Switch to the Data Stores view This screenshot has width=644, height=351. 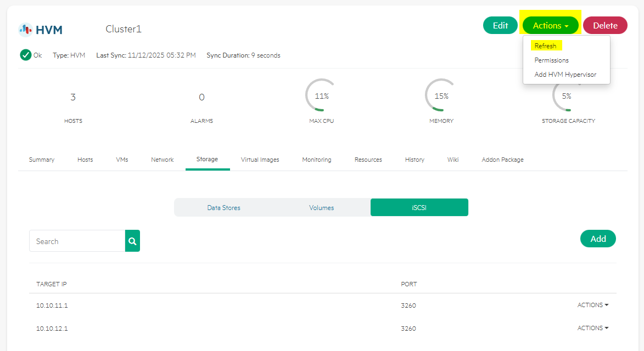coord(223,208)
